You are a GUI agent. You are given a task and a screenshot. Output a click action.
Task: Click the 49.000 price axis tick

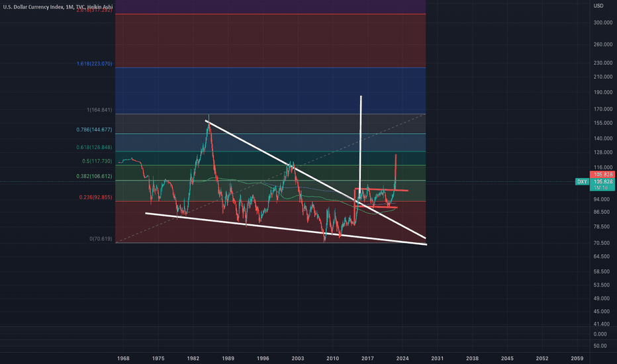[602, 298]
